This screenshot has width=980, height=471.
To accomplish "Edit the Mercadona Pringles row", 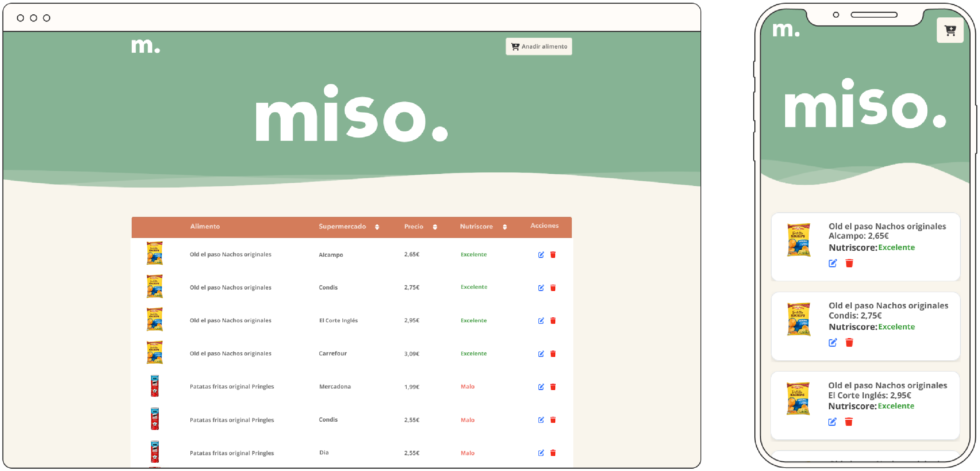I will [541, 387].
